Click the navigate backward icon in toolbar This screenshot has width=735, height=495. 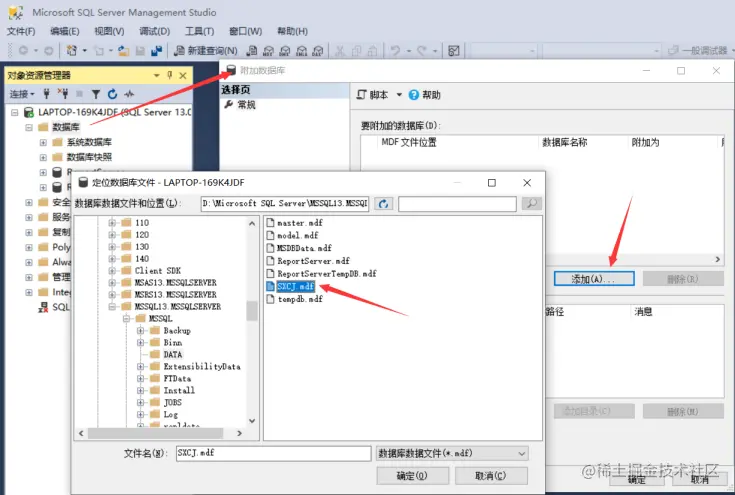coord(23,50)
